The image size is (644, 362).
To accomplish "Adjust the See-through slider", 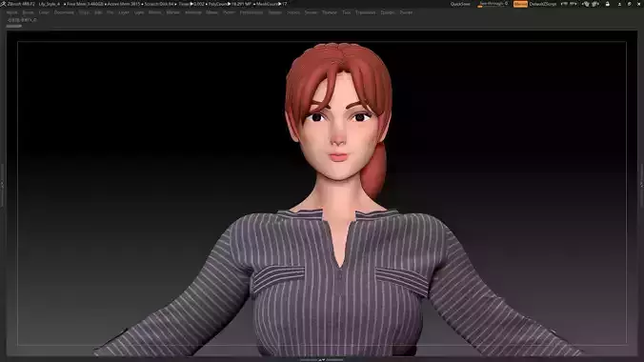I will [x=493, y=4].
